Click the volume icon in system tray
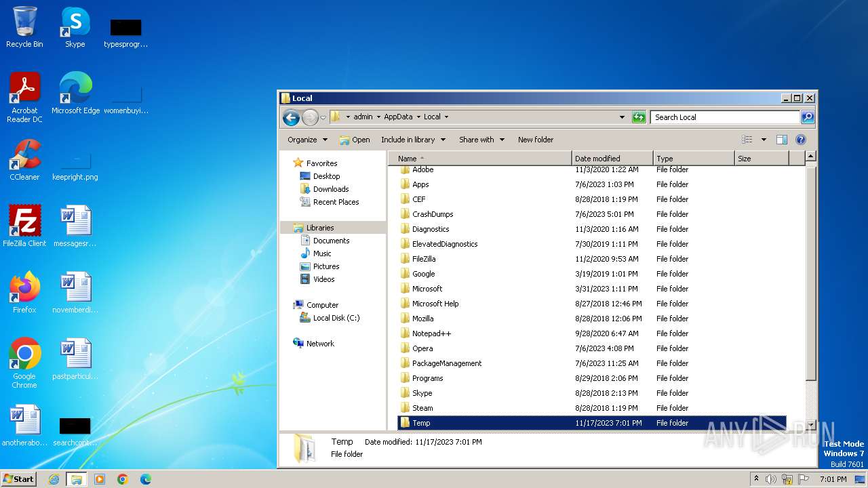 tap(771, 479)
